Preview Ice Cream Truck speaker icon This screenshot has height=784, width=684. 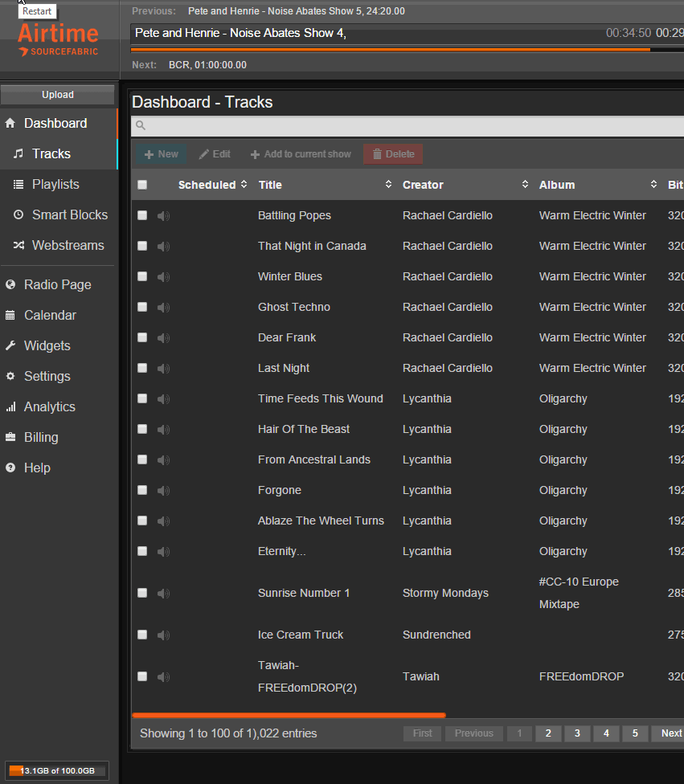coord(163,635)
